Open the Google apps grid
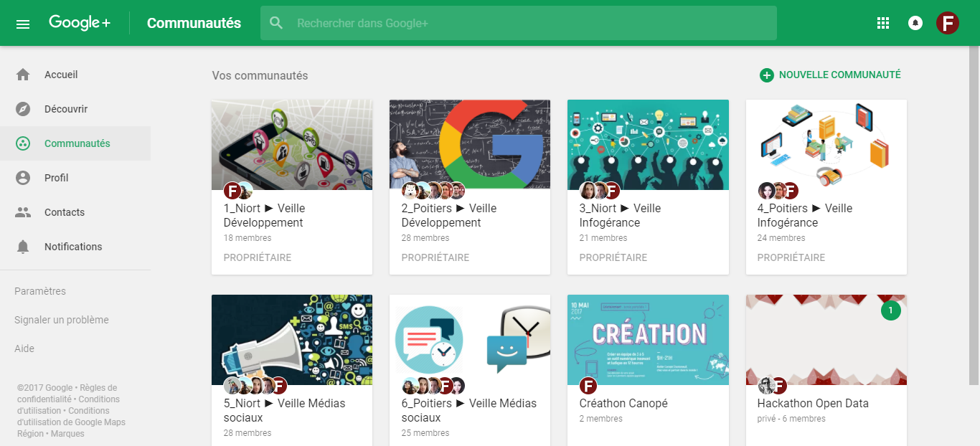This screenshot has height=446, width=980. click(x=883, y=23)
